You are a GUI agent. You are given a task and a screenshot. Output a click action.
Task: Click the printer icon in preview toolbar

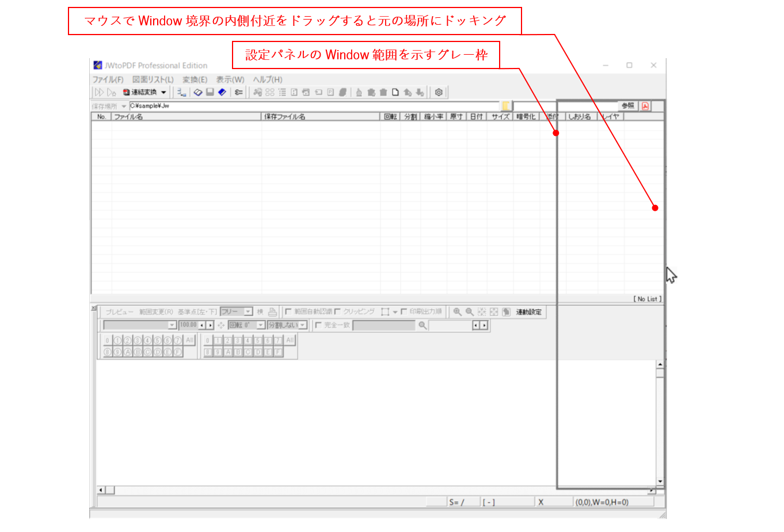(272, 312)
